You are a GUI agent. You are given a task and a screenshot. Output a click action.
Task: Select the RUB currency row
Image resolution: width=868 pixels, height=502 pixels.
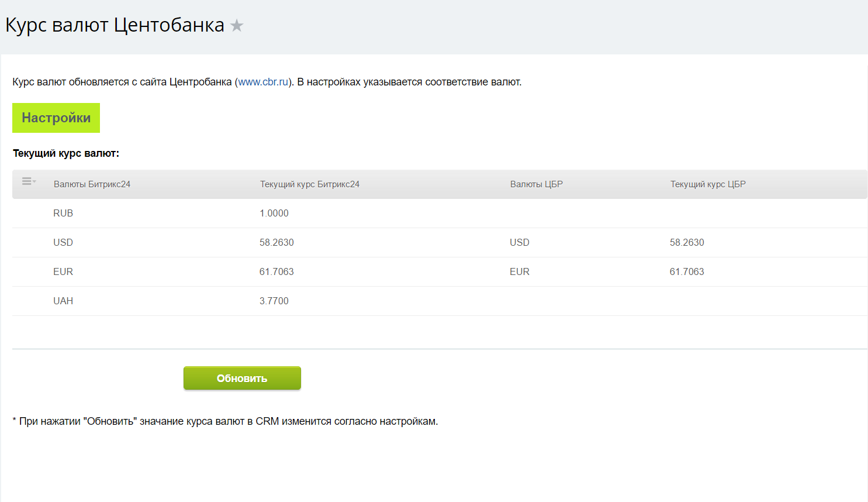point(63,214)
